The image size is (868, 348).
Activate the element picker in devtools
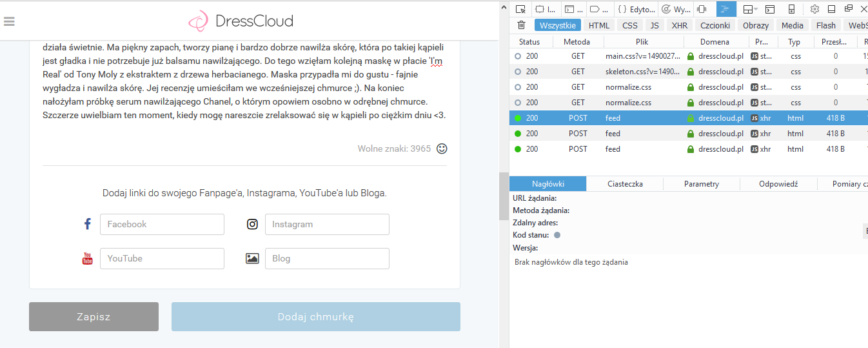(x=520, y=9)
